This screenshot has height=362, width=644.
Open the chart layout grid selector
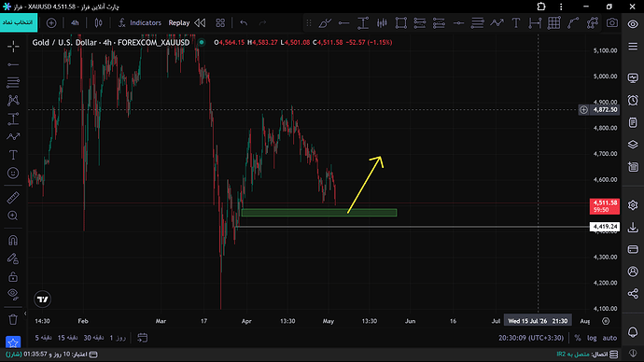click(x=220, y=23)
